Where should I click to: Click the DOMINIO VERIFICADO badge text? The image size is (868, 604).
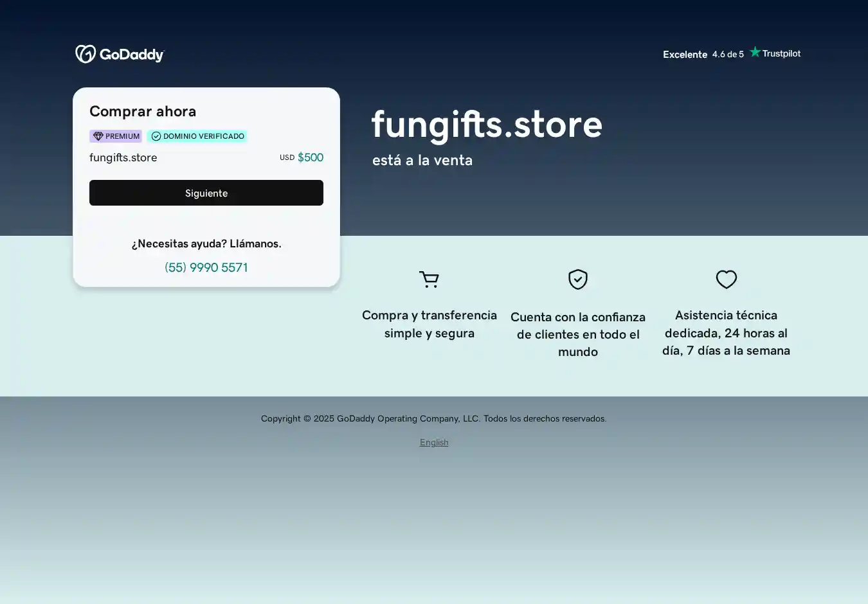(x=203, y=136)
